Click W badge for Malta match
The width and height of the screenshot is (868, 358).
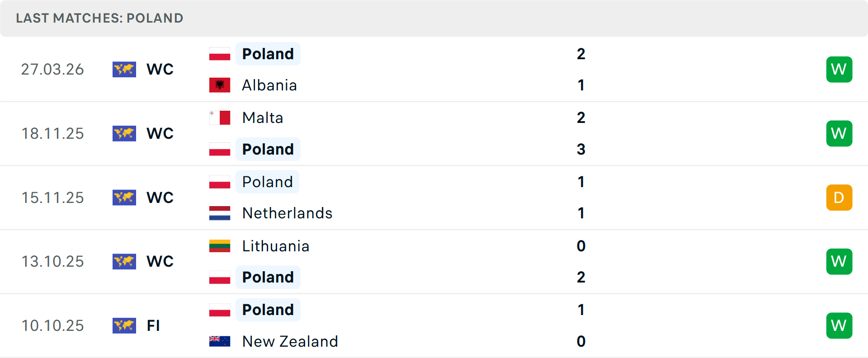(x=839, y=133)
